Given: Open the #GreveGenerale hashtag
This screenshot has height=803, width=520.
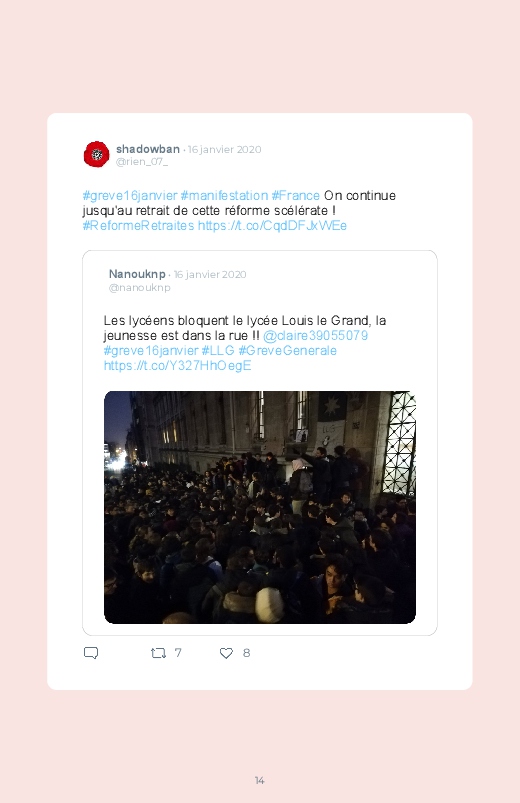Looking at the screenshot, I should [287, 350].
